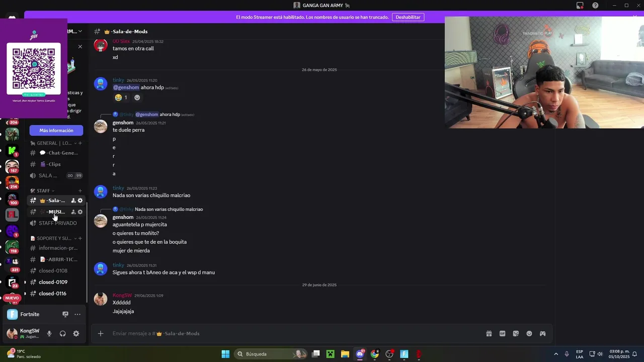Screen dimensions: 644x362
Task: Create channel in STAFF category
Action: click(x=80, y=191)
